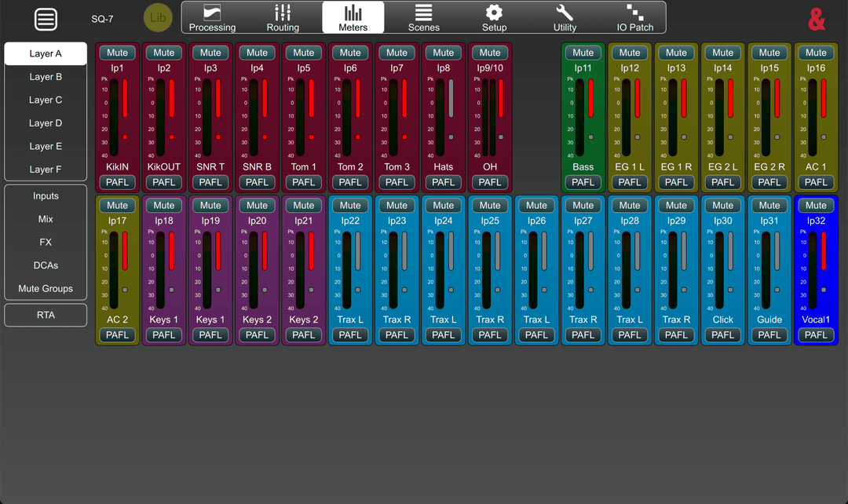Mute the Ip32 Vocal1 channel

click(816, 206)
